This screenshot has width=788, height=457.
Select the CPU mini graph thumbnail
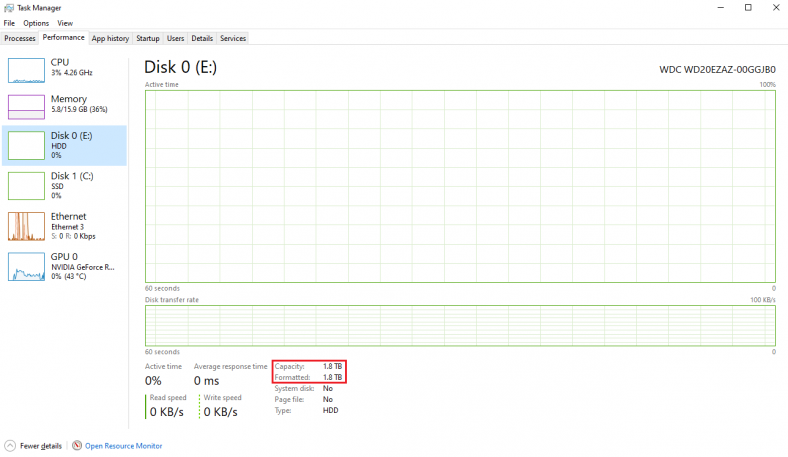[x=27, y=69]
